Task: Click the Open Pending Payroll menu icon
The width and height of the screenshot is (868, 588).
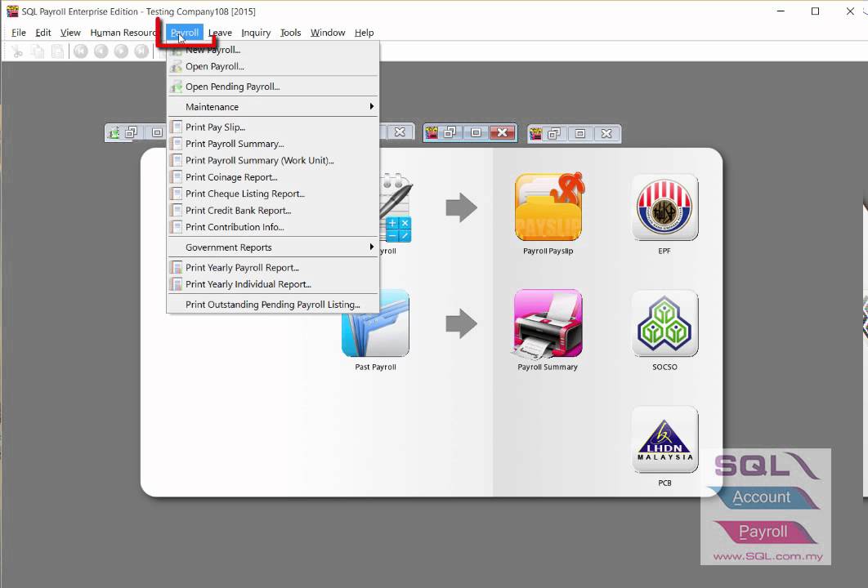Action: [176, 87]
